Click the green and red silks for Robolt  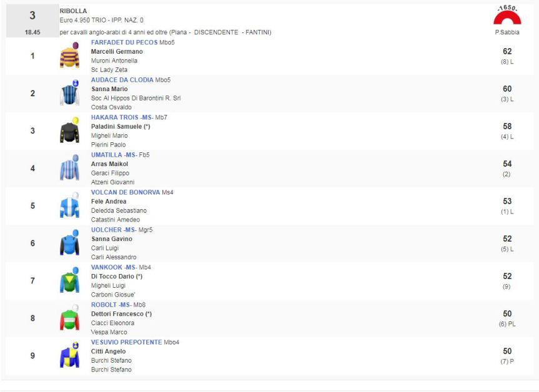click(69, 318)
